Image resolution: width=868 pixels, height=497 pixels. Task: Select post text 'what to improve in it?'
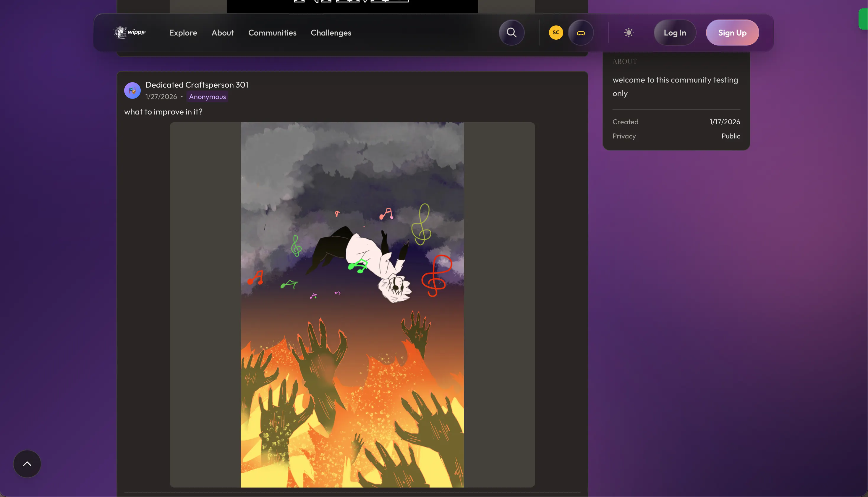click(x=163, y=112)
